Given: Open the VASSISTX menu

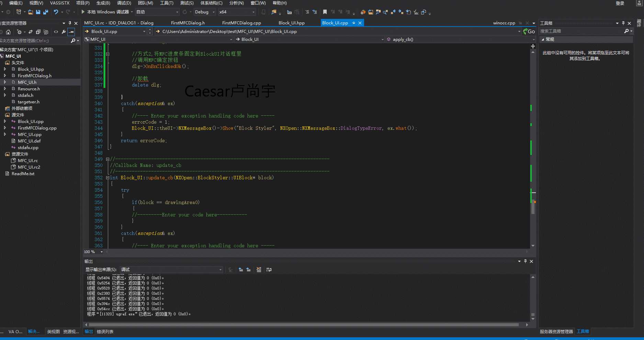Looking at the screenshot, I should click(x=60, y=3).
